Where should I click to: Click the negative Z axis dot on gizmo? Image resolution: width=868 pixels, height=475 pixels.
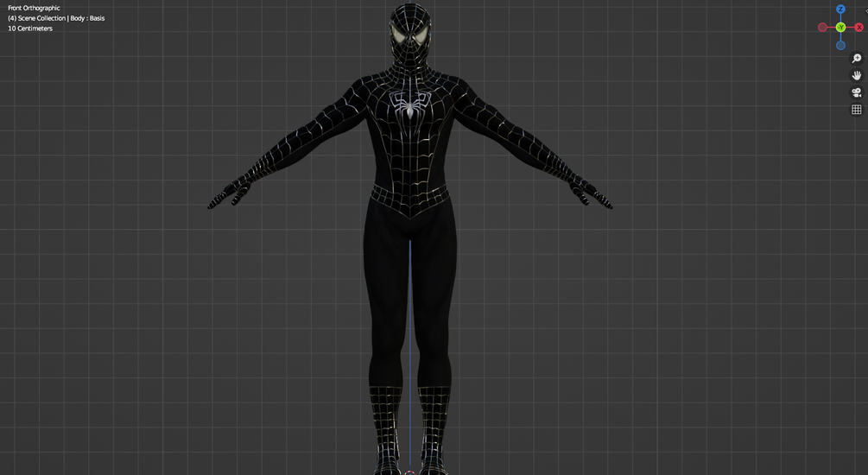840,46
